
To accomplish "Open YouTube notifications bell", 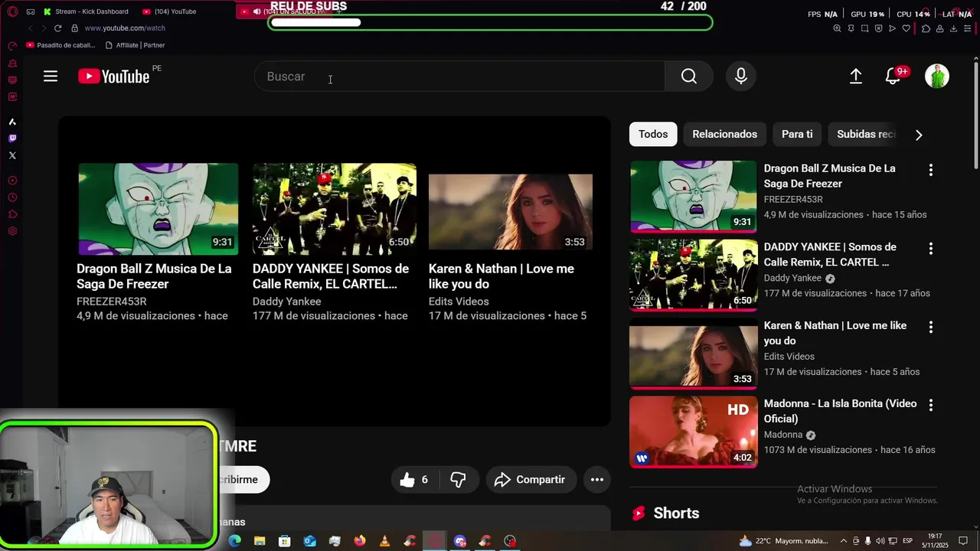I will (893, 76).
